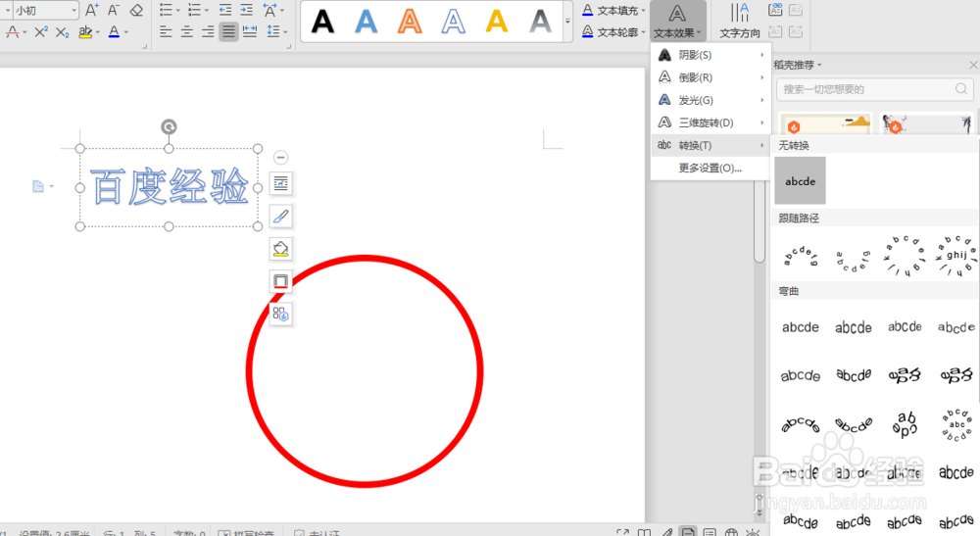This screenshot has width=980, height=536.
Task: Open the 文本轮廓 dropdown
Action: (613, 32)
